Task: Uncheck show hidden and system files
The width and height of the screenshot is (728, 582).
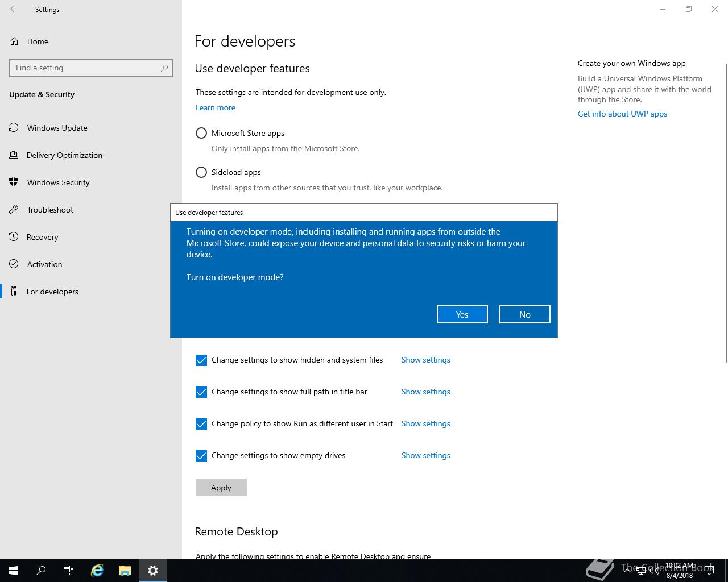Action: pyautogui.click(x=201, y=360)
